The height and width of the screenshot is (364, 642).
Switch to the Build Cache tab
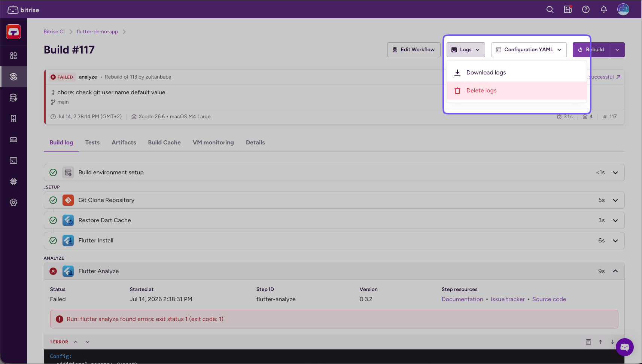point(164,143)
